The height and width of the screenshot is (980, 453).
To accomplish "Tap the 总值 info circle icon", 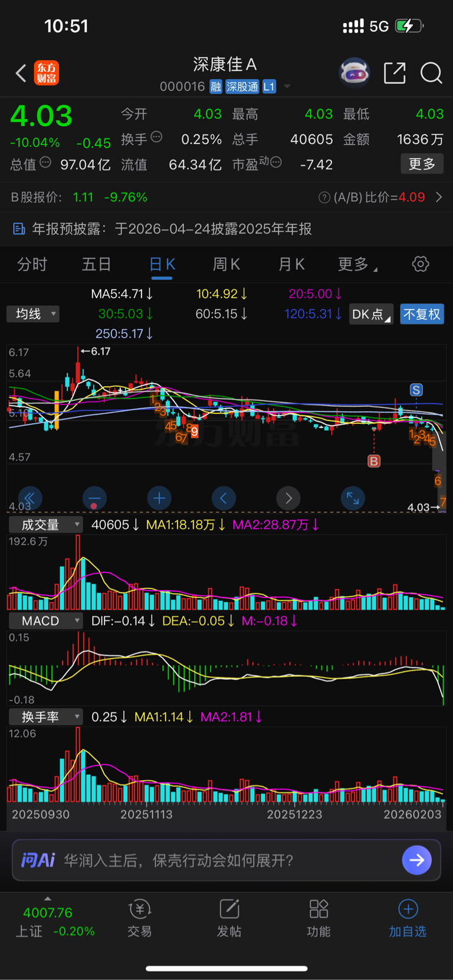I will [x=45, y=162].
